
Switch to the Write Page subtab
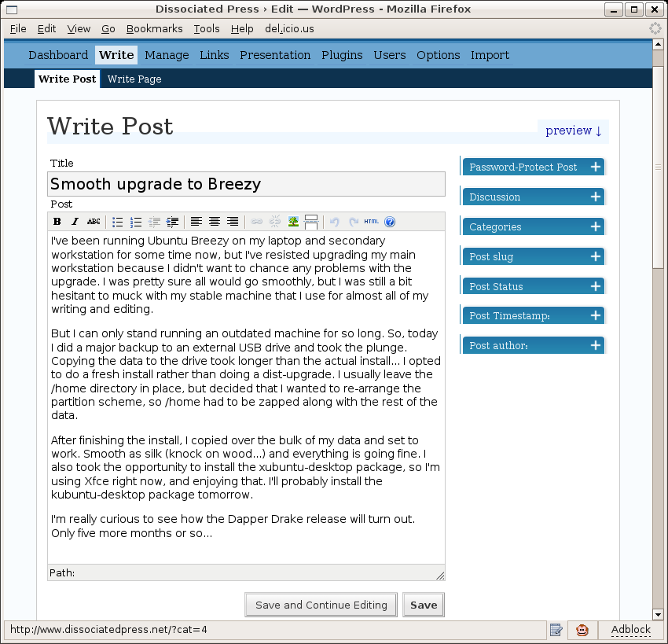point(134,79)
